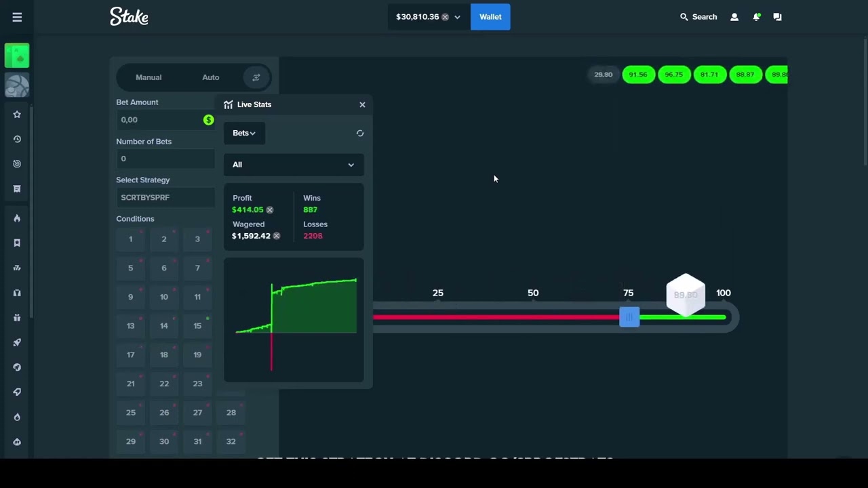This screenshot has width=868, height=488.
Task: Toggle condition 7
Action: tap(197, 268)
